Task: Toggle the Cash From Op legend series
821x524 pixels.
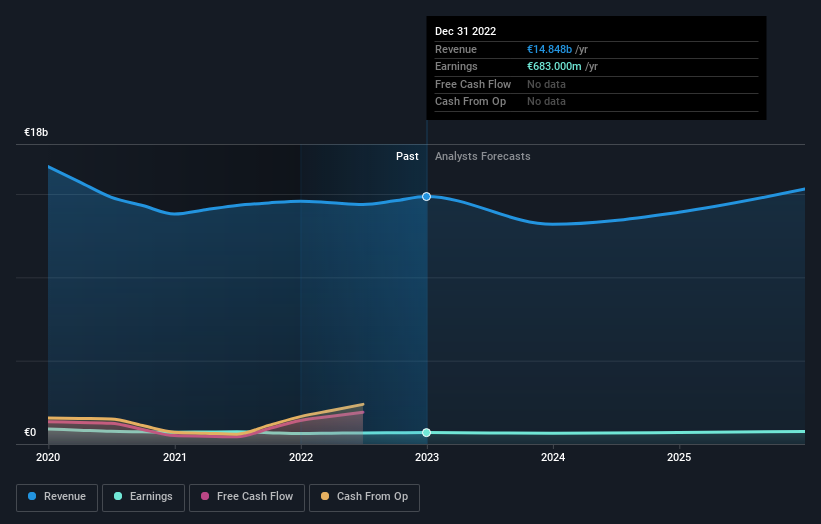Action: [364, 497]
